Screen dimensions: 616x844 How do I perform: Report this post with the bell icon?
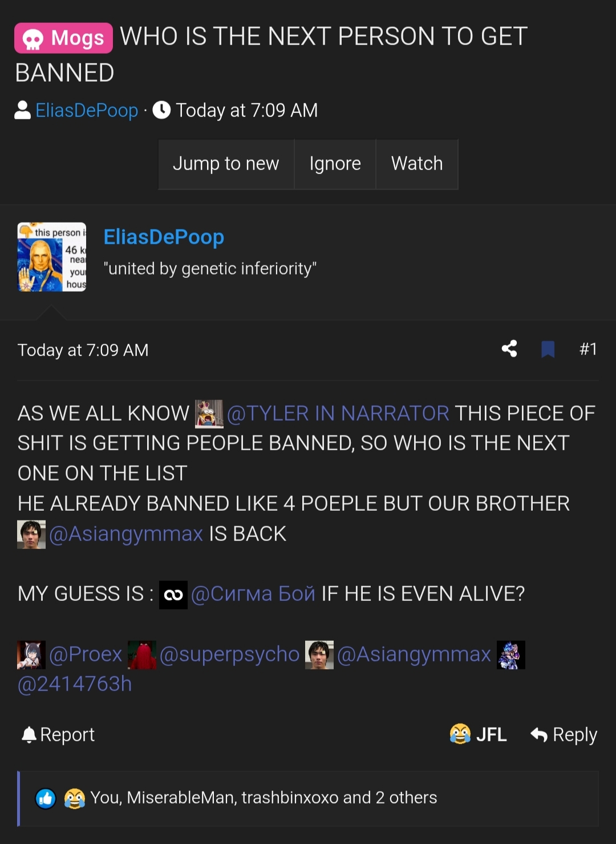pyautogui.click(x=58, y=734)
